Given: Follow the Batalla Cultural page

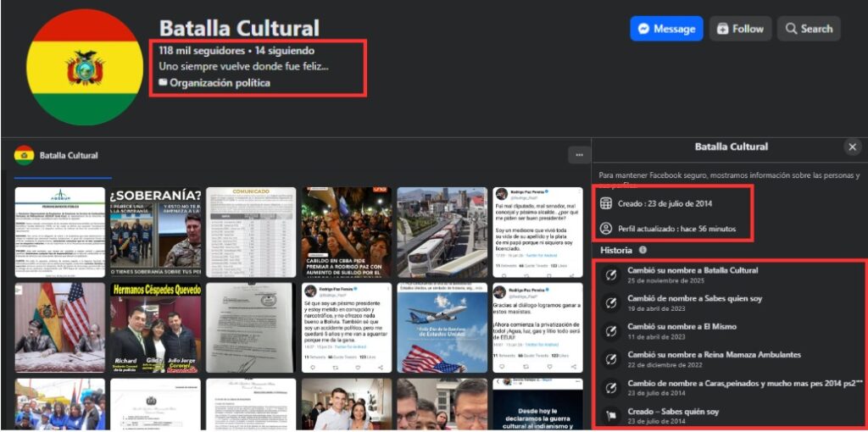Looking at the screenshot, I should tap(740, 29).
